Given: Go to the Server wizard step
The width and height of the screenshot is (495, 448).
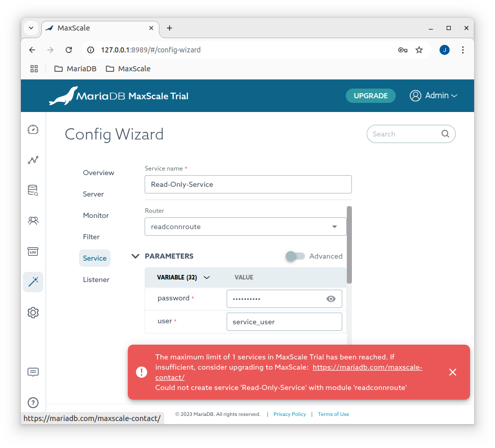Looking at the screenshot, I should coord(93,194).
